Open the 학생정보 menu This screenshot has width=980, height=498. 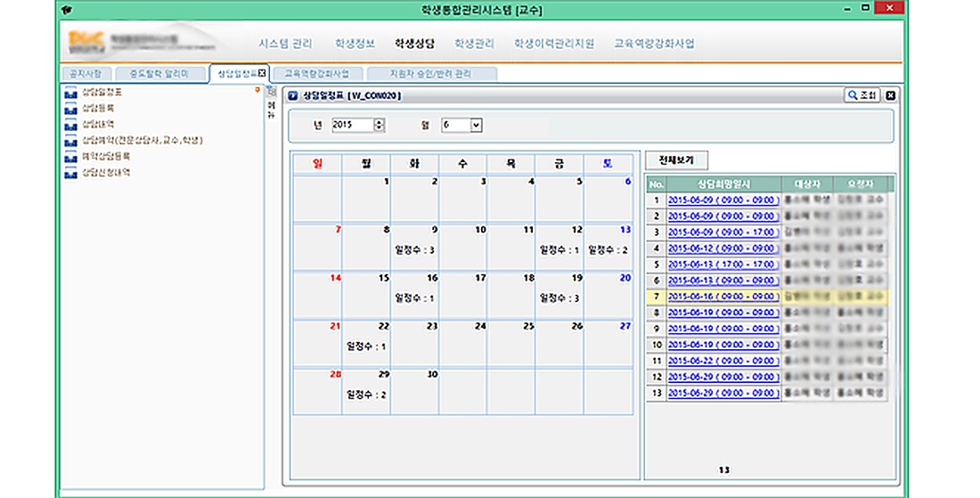point(355,44)
